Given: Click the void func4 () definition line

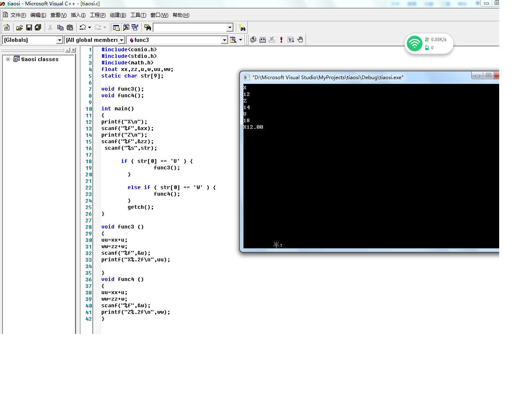Looking at the screenshot, I should 123,279.
